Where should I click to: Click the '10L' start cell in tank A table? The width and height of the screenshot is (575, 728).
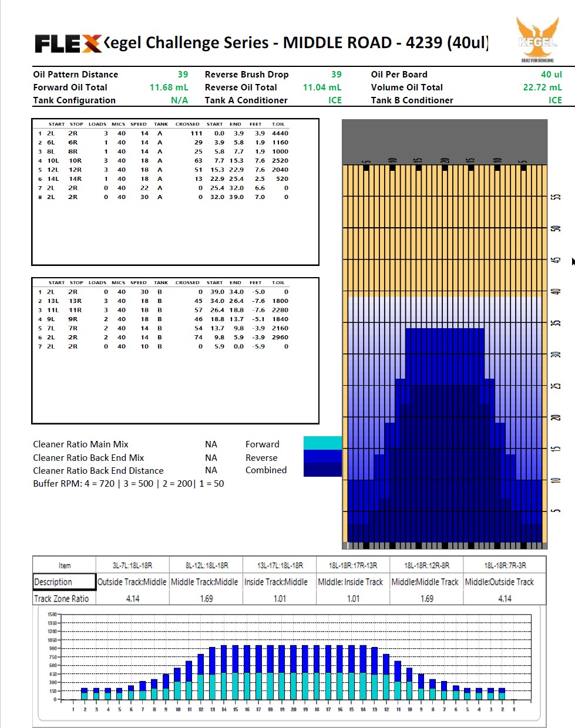click(53, 161)
